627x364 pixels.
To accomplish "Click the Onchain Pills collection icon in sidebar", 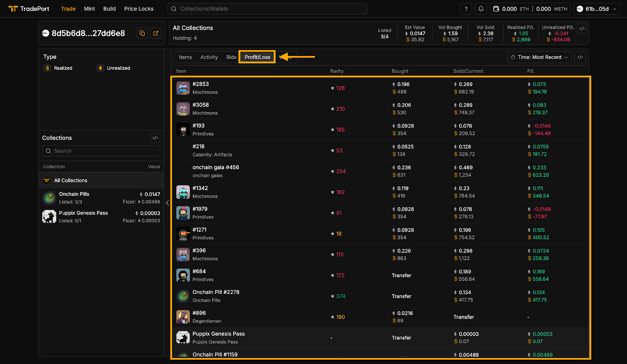I will 49,198.
